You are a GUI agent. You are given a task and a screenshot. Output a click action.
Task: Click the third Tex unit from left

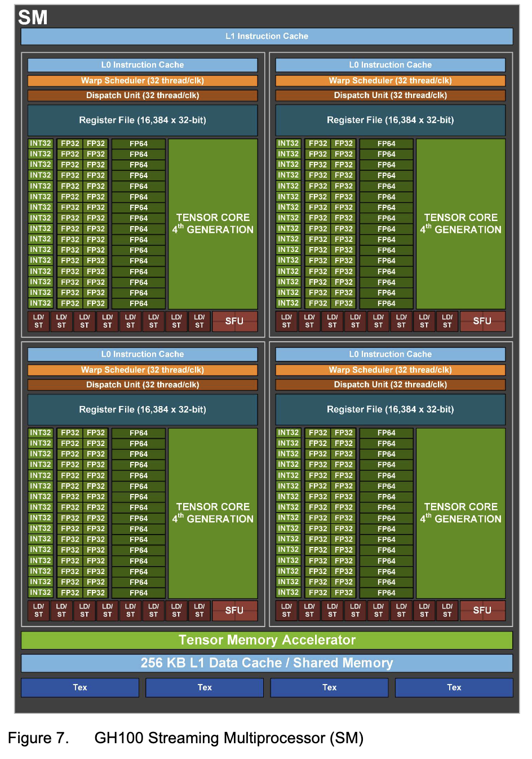(x=329, y=687)
